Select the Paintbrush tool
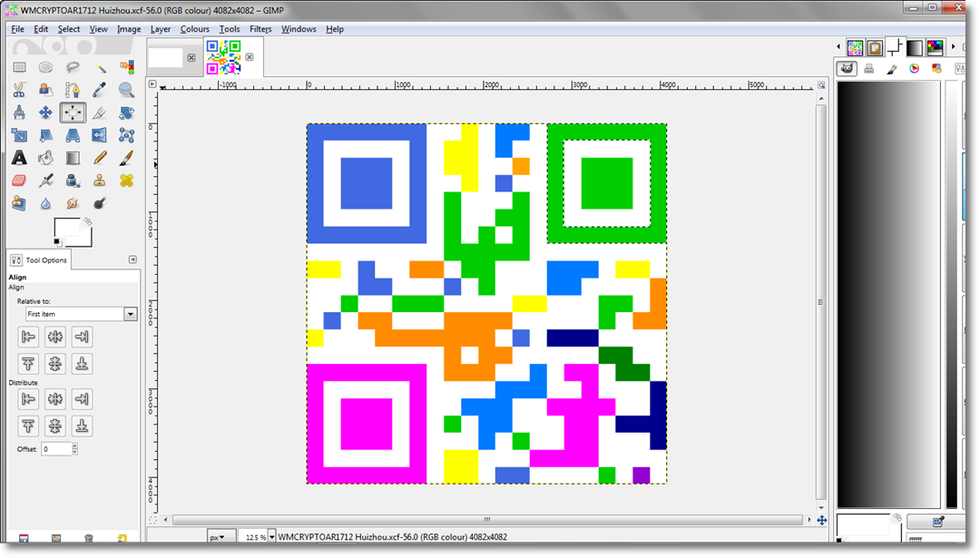The width and height of the screenshot is (980, 558). pyautogui.click(x=126, y=158)
